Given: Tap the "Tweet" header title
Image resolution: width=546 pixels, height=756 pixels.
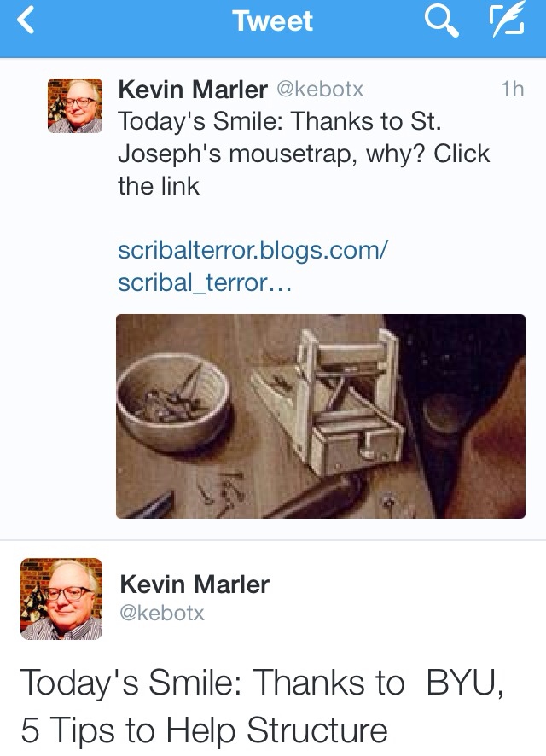Looking at the screenshot, I should [273, 20].
